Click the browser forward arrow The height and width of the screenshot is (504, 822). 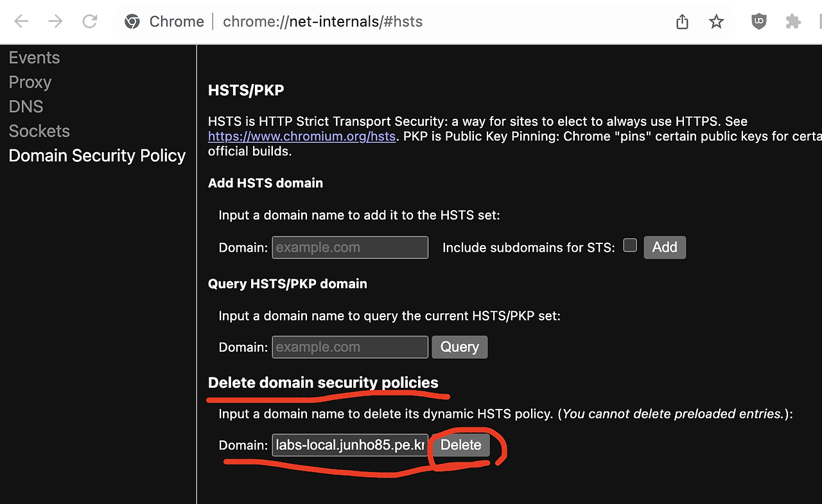coord(56,21)
